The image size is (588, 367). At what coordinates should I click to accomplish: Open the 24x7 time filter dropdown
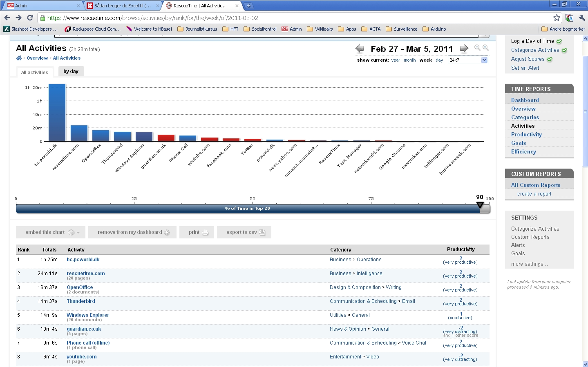(x=468, y=60)
